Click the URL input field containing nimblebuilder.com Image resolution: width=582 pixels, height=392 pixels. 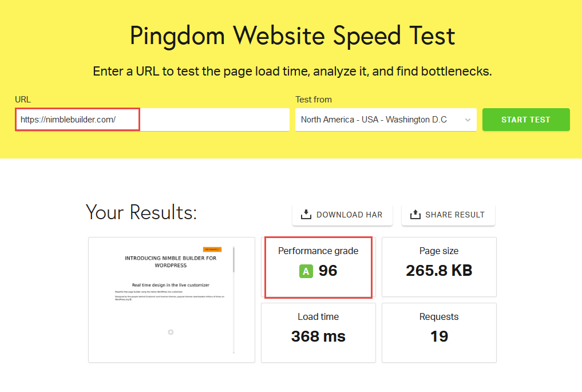click(77, 119)
